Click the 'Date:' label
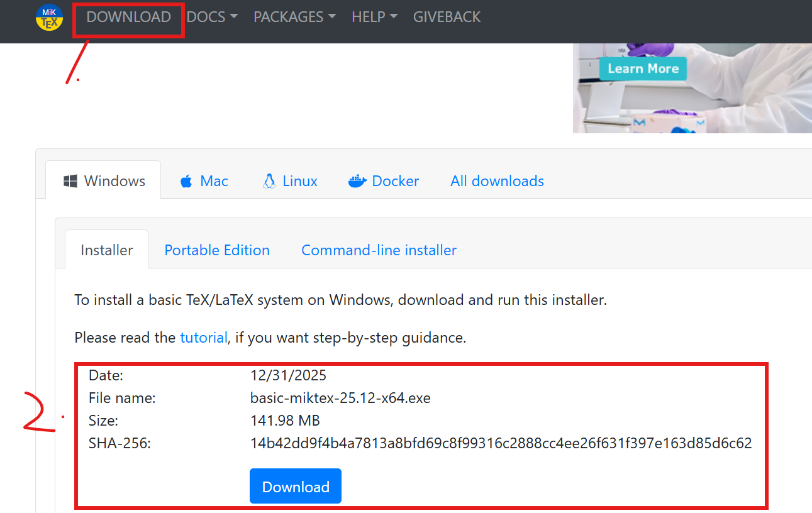Viewport: 812px width, 513px height. click(106, 375)
